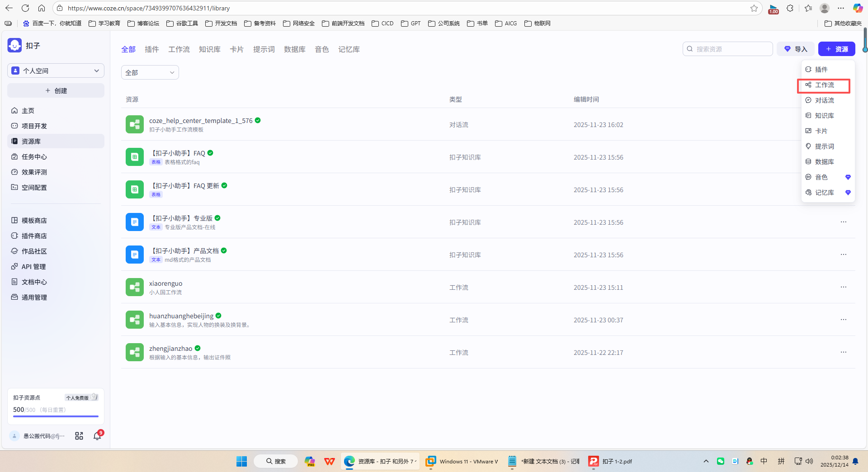Open 通用管理 in the sidebar
Screen dimensions: 868x472
click(x=56, y=297)
